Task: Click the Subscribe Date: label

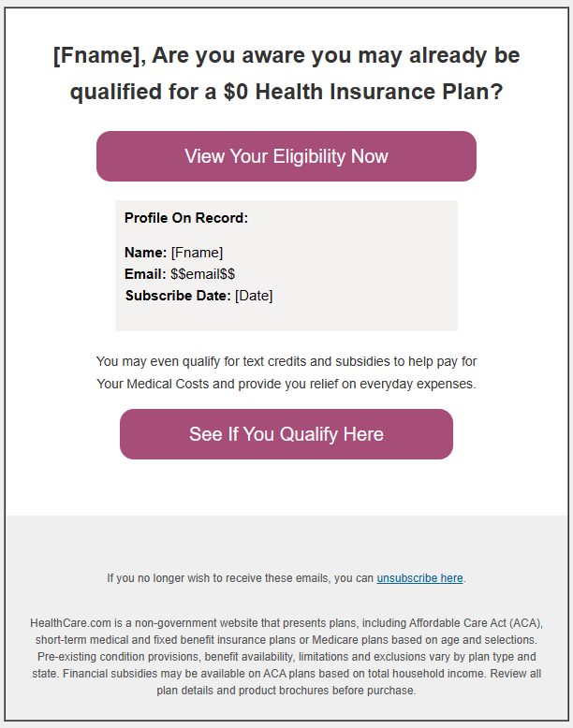Action: [x=177, y=296]
